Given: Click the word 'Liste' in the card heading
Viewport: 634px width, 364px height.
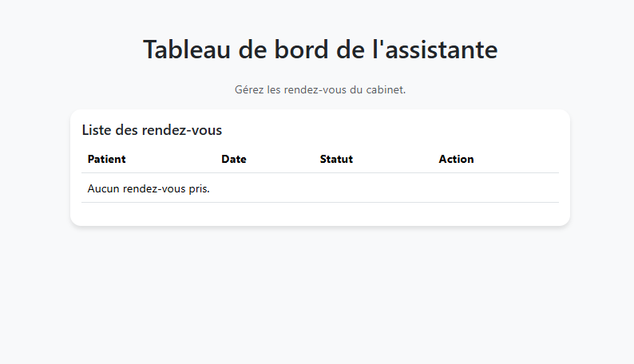Looking at the screenshot, I should tap(97, 130).
